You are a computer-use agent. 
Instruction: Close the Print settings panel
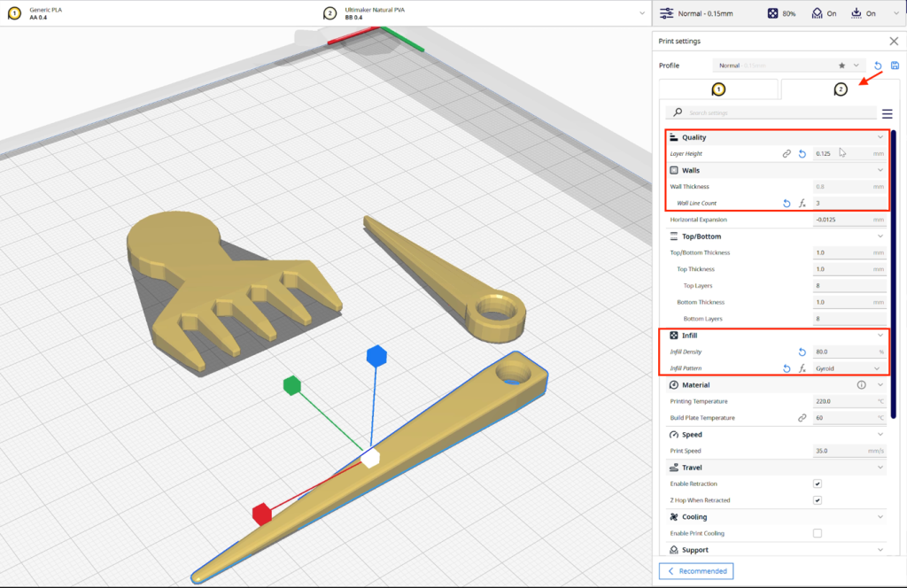[894, 41]
